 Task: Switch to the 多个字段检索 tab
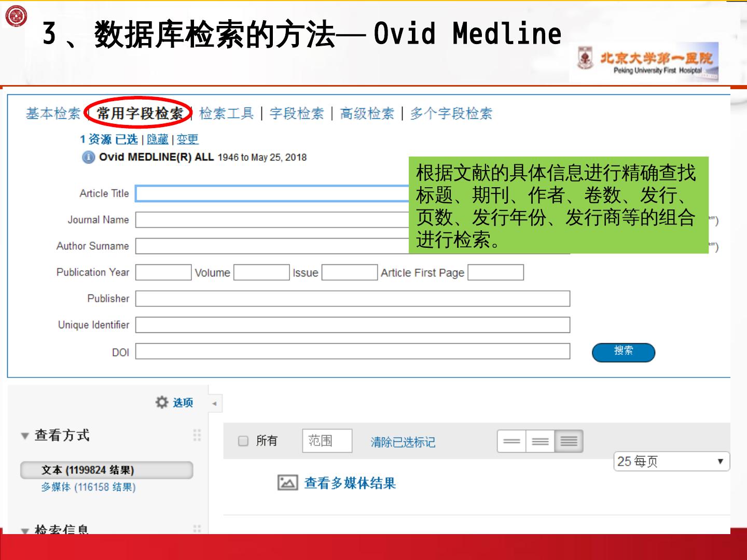pyautogui.click(x=451, y=114)
